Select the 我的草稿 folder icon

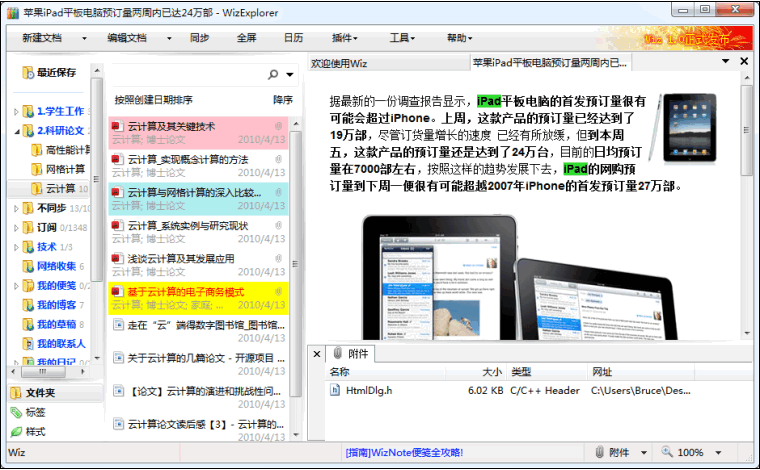(28, 324)
